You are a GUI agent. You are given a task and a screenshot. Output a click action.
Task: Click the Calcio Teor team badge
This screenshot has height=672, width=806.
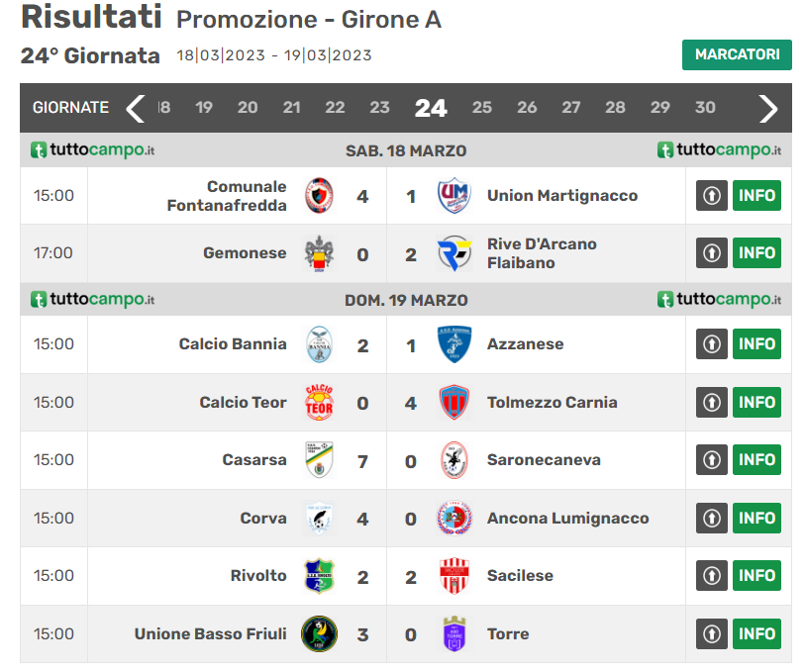[319, 402]
